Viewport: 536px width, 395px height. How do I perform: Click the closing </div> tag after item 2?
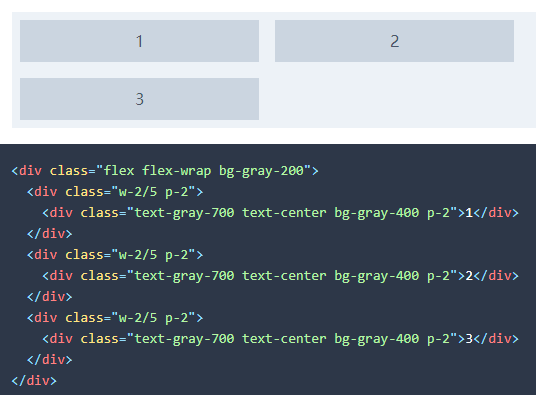[50, 297]
